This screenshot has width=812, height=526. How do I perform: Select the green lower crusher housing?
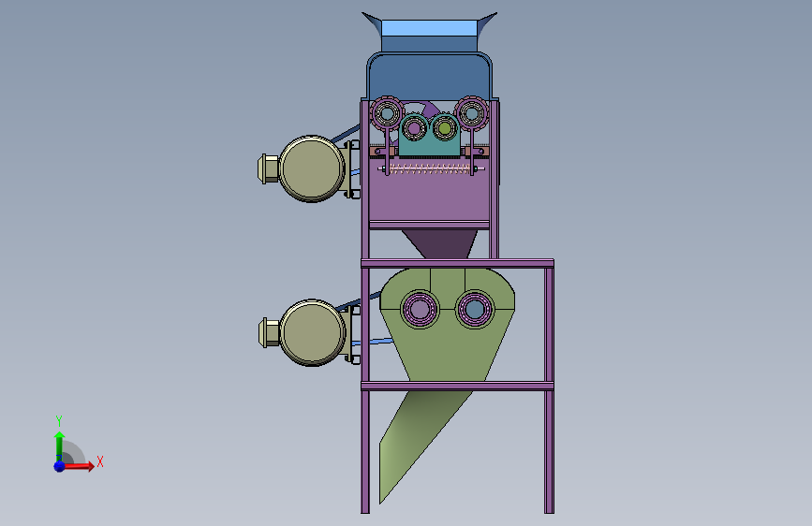coord(447,352)
